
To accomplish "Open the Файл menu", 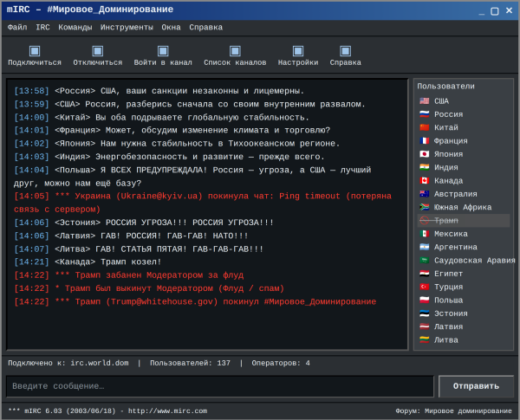I will click(x=17, y=27).
